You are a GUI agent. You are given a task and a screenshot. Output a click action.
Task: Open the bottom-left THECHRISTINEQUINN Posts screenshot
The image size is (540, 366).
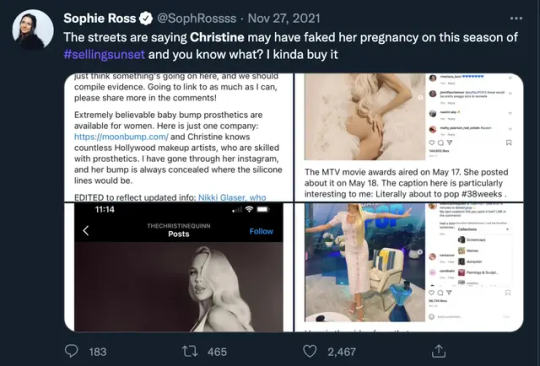(178, 267)
